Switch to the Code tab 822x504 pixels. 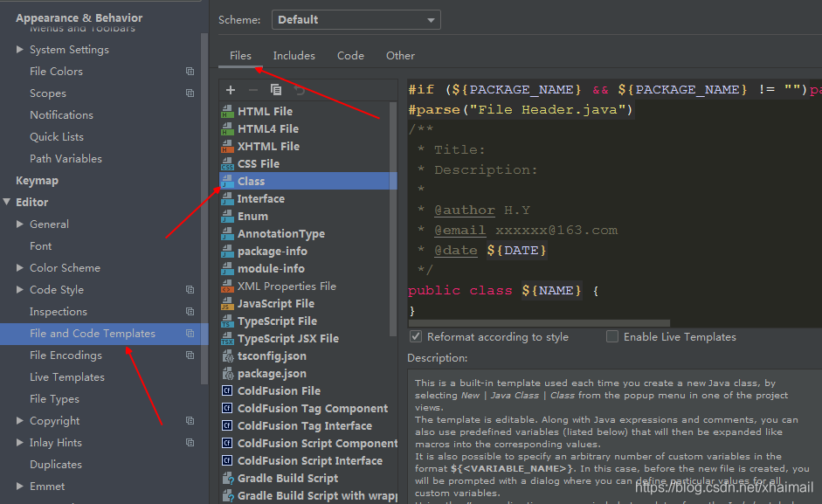tap(350, 56)
